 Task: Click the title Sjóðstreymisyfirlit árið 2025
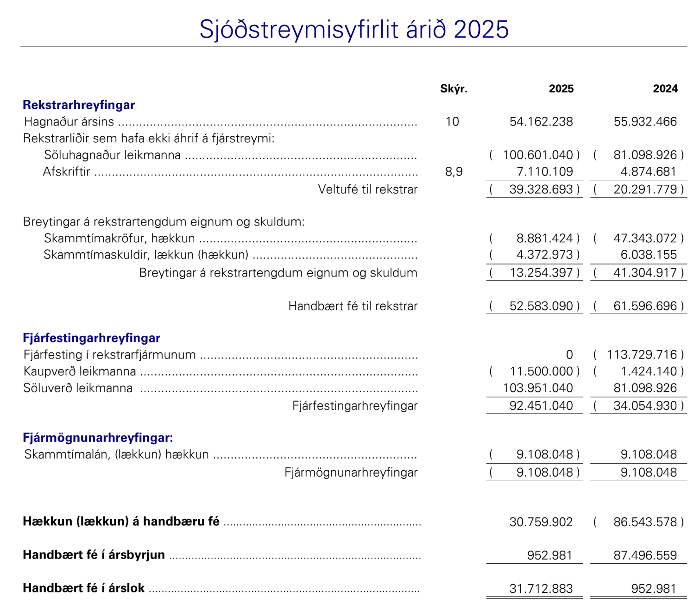[354, 29]
